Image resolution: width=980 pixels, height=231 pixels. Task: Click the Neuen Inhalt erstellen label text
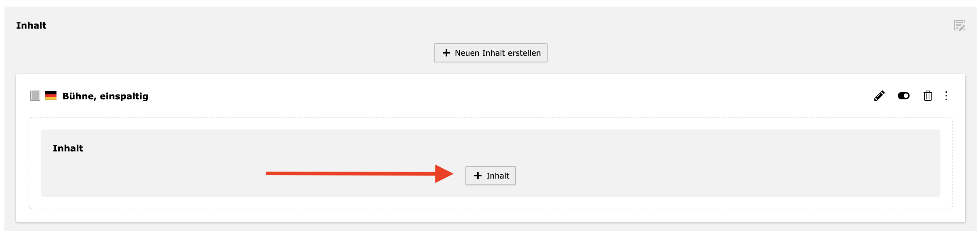[x=498, y=53]
